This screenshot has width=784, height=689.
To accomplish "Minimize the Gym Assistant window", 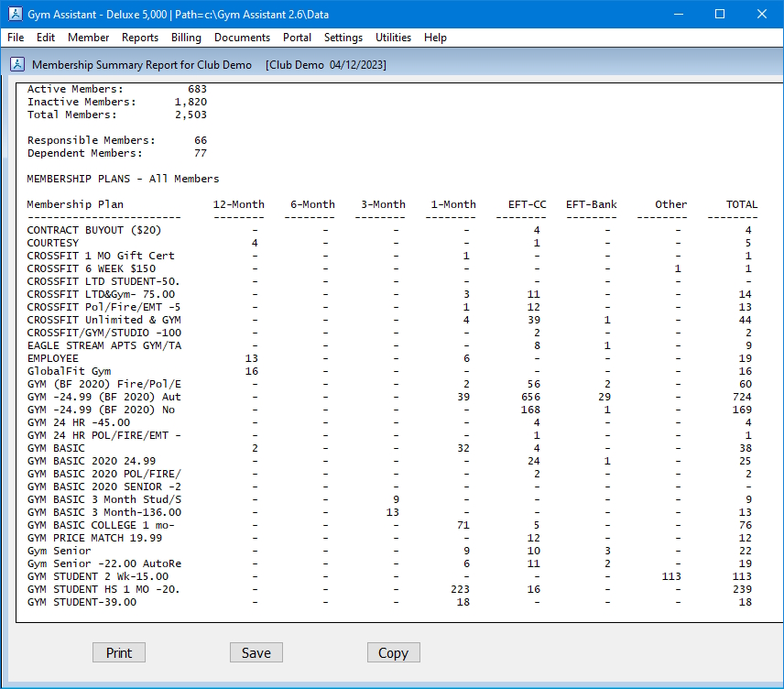I will [x=678, y=14].
